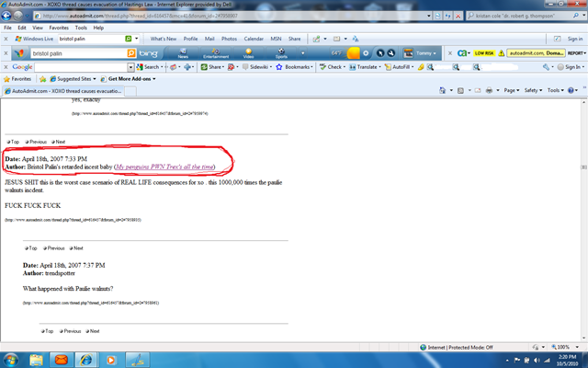Image resolution: width=588 pixels, height=368 pixels.
Task: Click the Google toolbar wrench settings icon
Action: coord(546,67)
